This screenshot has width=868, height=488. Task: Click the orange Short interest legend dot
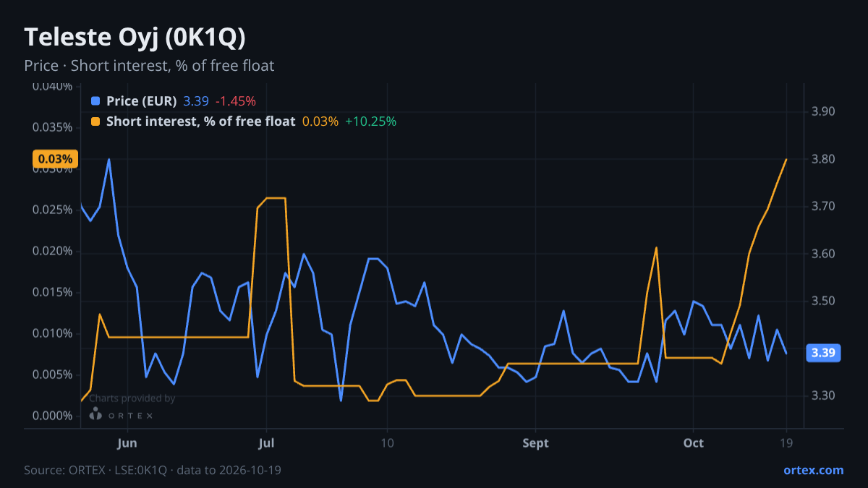(95, 121)
